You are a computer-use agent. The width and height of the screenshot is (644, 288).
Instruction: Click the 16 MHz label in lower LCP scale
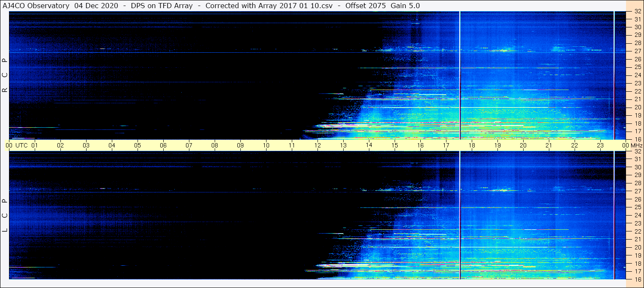[638, 279]
